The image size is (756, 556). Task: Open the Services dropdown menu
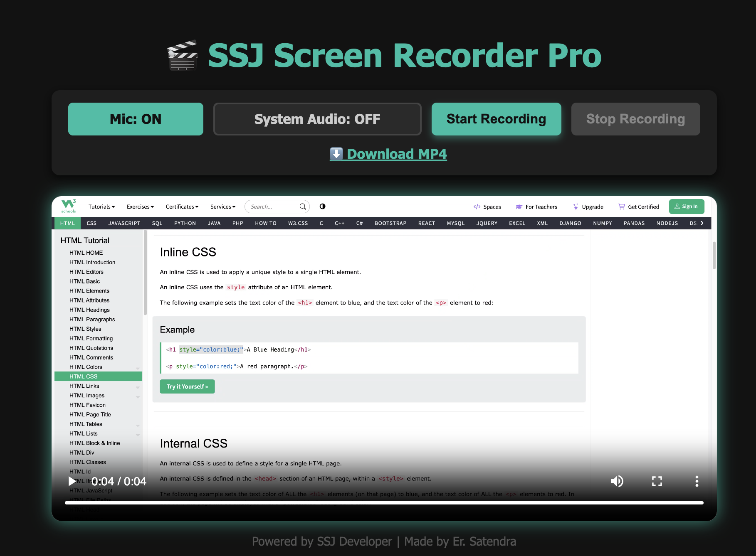222,207
